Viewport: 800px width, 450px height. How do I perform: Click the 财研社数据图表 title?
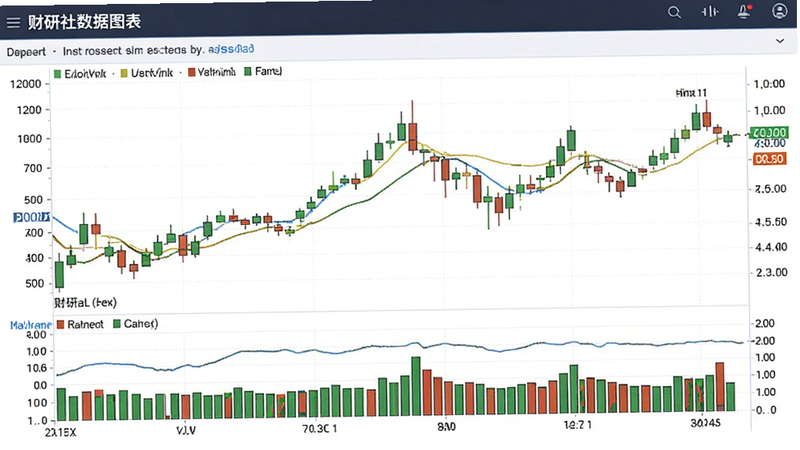coord(84,22)
